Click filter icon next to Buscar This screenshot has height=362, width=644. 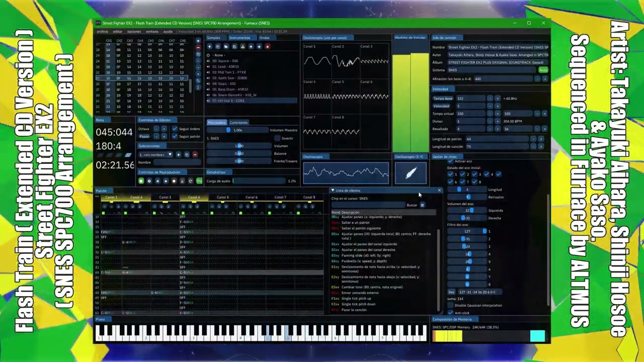[x=423, y=205]
